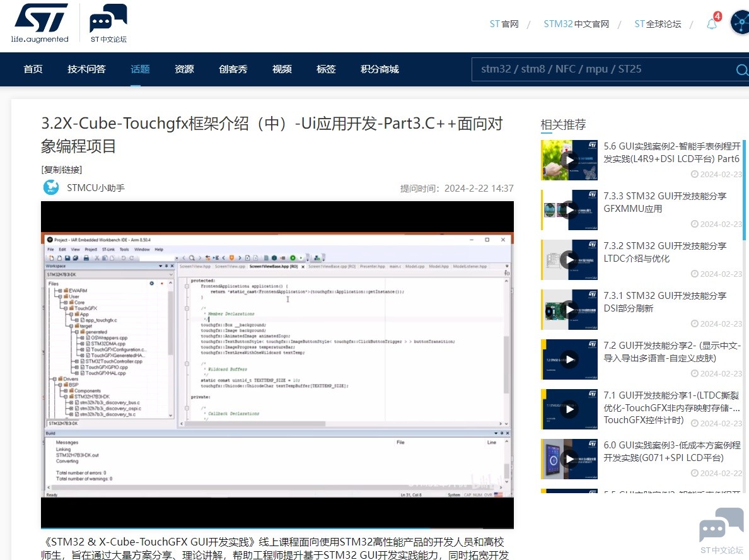
Task: Open the 7.1 GUI开发技能分享1 title link
Action: 671,407
